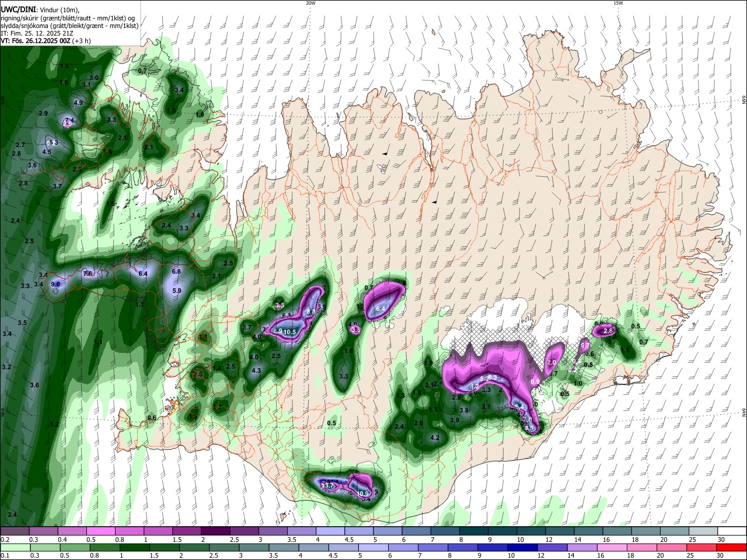This screenshot has height=560, width=747.
Task: Click the 1.7 precipitation value on the map
Action: click(139, 304)
